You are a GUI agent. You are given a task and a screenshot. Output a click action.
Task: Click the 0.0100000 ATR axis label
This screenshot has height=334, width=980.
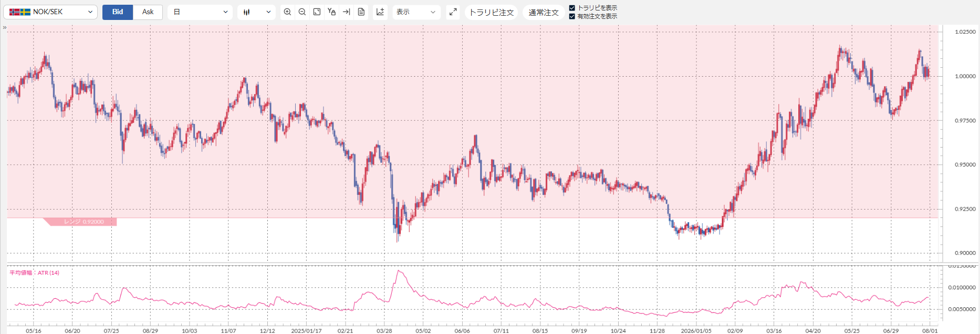[962, 287]
